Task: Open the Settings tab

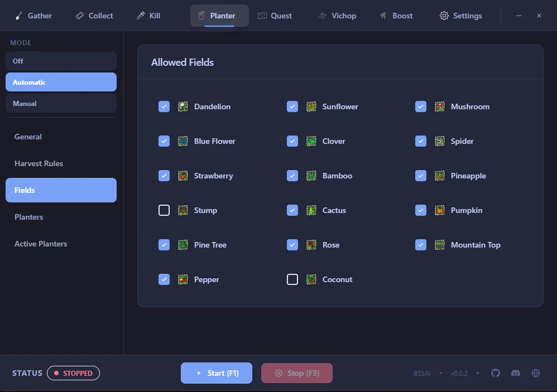Action: tap(460, 16)
